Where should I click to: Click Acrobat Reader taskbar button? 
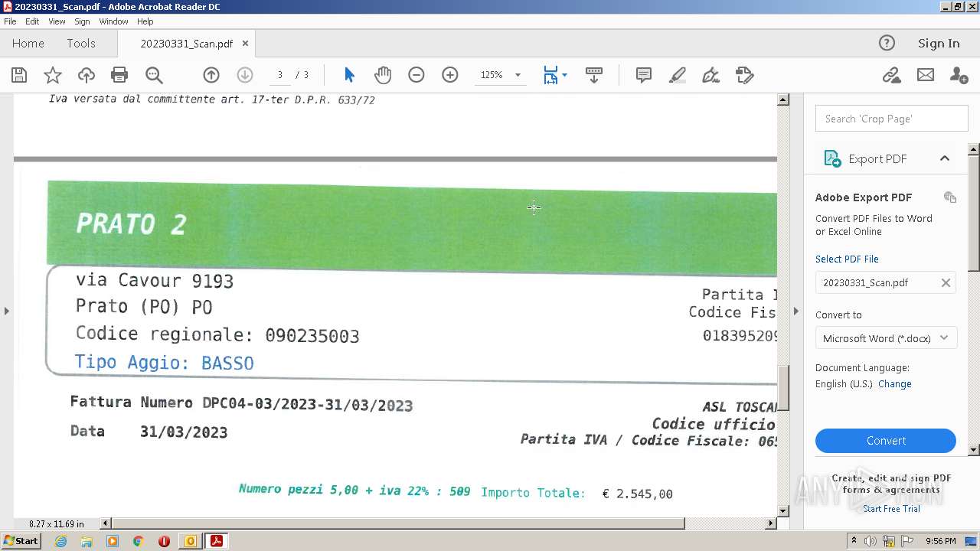[x=217, y=541]
